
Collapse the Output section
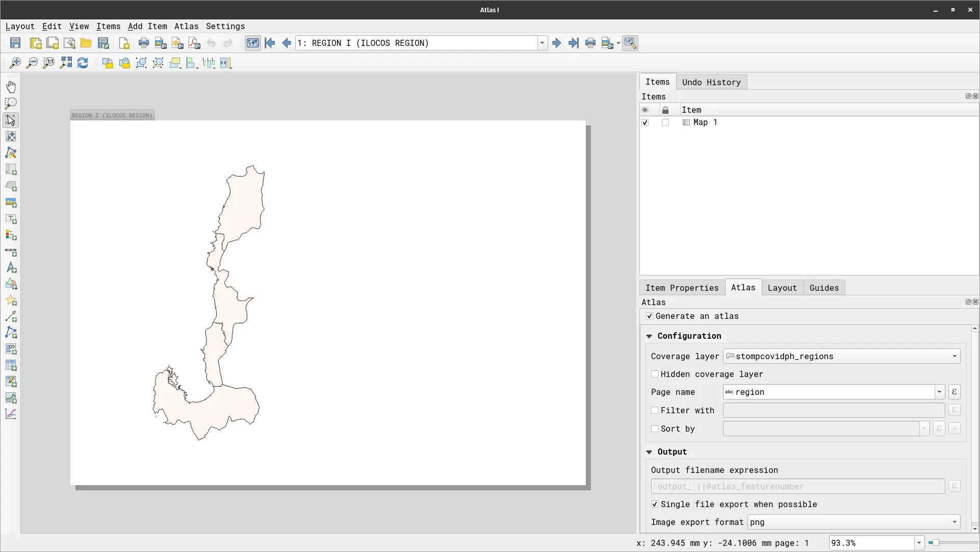tap(649, 452)
